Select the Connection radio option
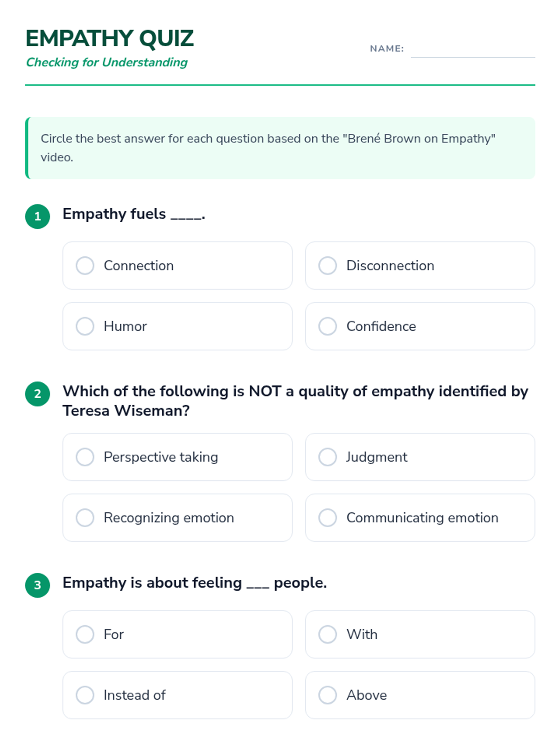Screen dimensions: 560x747 click(85, 266)
